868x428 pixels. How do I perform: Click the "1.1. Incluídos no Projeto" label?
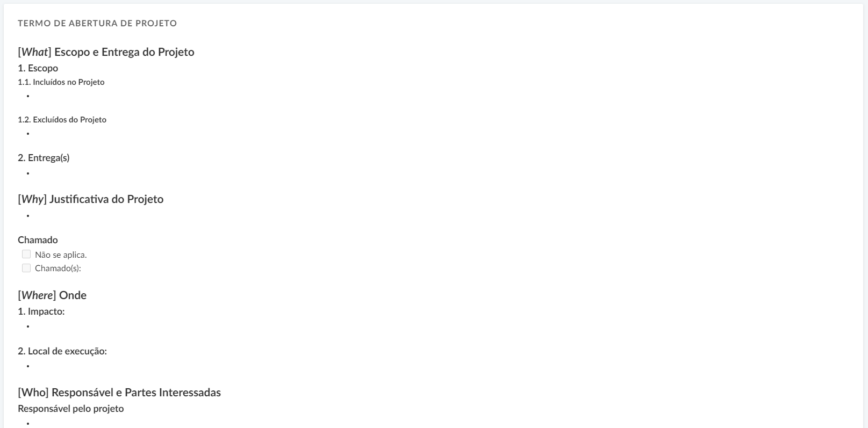(x=61, y=82)
